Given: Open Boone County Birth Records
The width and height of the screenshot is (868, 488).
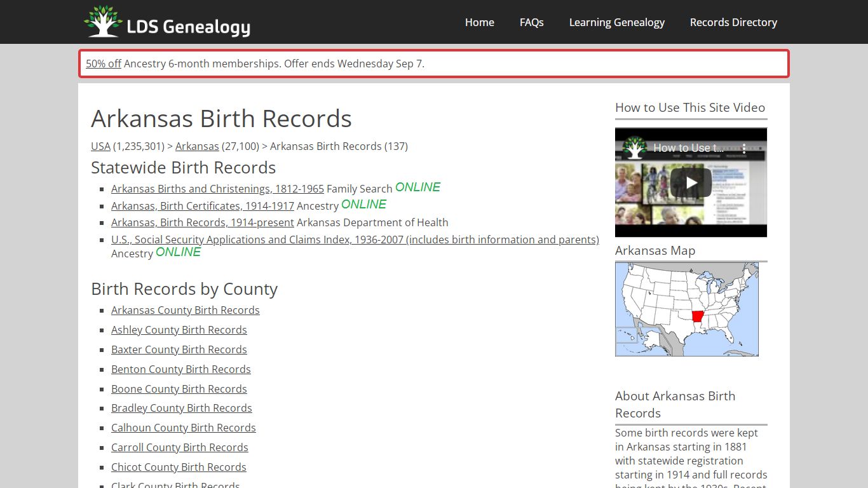Looking at the screenshot, I should [x=179, y=389].
